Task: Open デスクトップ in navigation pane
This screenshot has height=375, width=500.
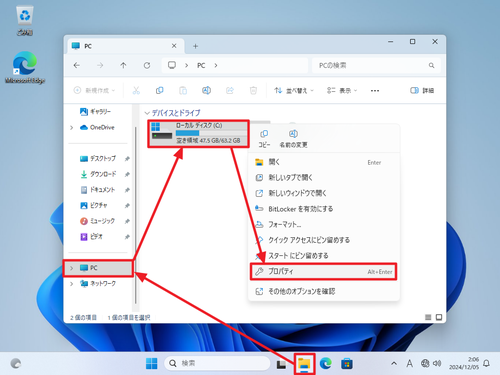Action: click(x=98, y=159)
